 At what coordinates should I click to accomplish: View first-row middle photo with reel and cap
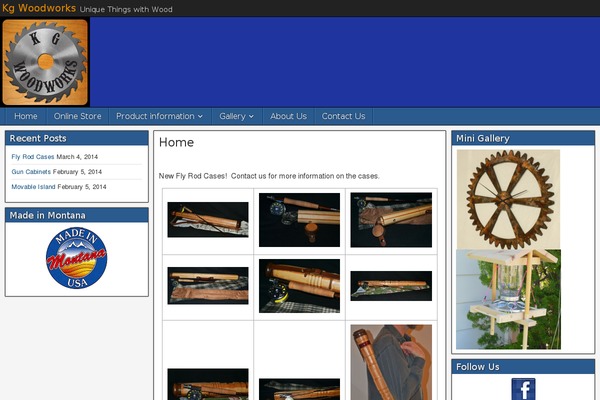tap(299, 220)
